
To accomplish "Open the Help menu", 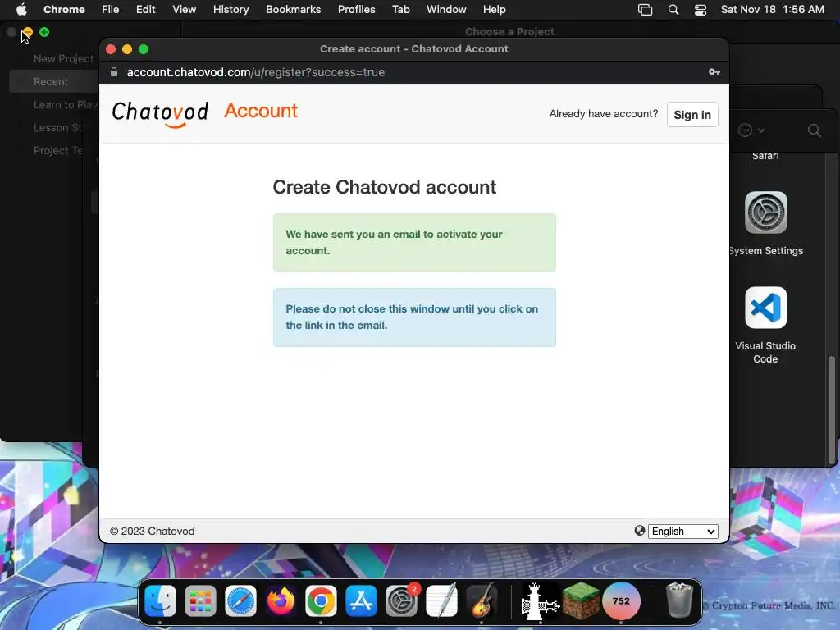I will [x=494, y=9].
